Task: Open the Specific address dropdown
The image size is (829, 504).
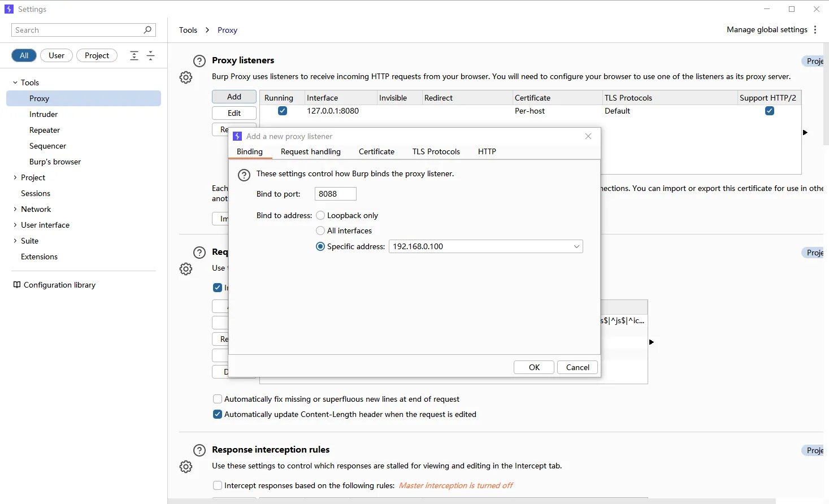Action: point(576,247)
